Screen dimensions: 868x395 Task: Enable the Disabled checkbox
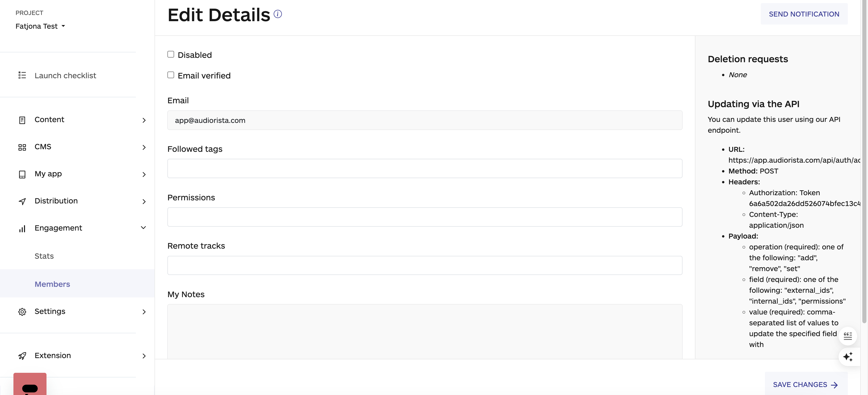171,54
